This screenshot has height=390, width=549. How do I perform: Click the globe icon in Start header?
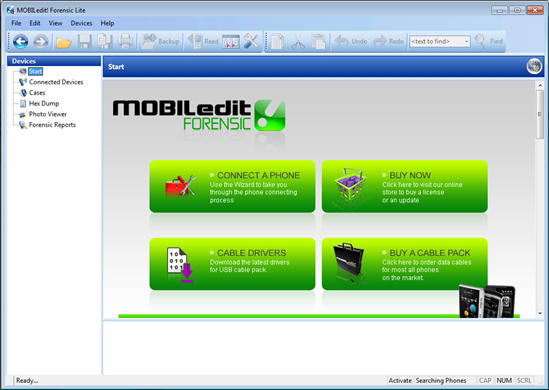[x=534, y=66]
